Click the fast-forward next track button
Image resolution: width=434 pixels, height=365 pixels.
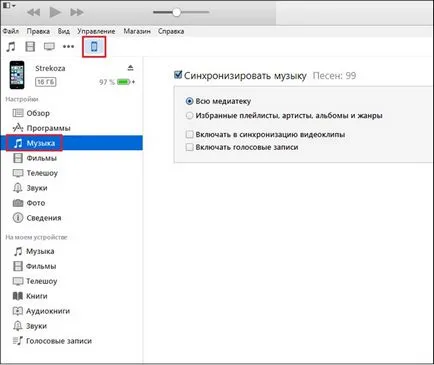[x=77, y=13]
